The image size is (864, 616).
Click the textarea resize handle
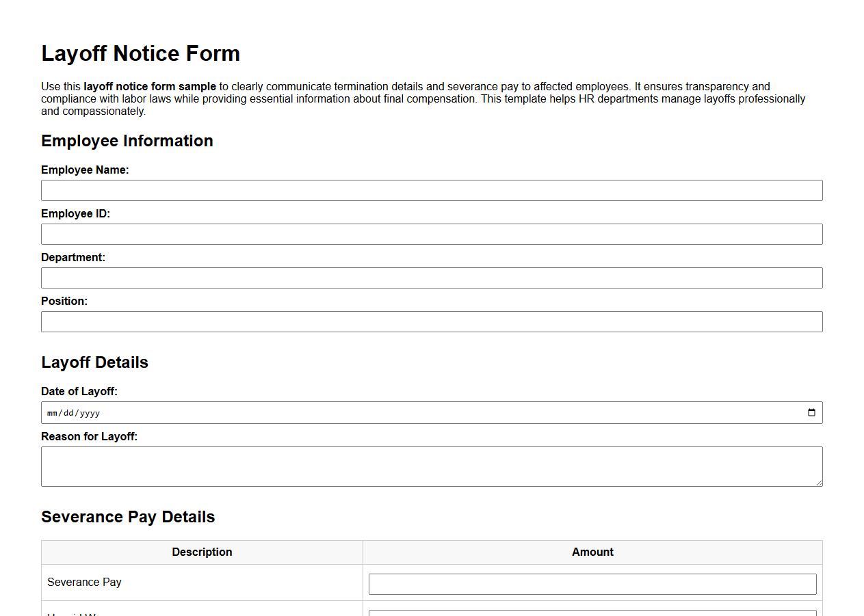pos(820,483)
